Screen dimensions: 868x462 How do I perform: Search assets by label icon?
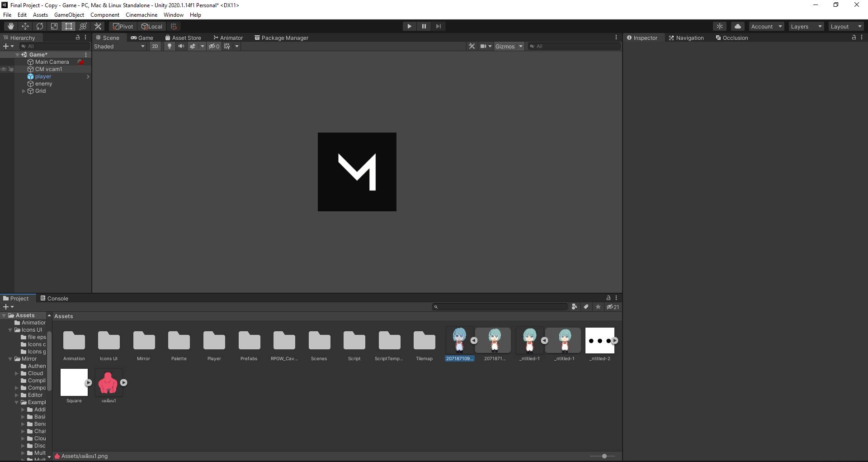586,307
